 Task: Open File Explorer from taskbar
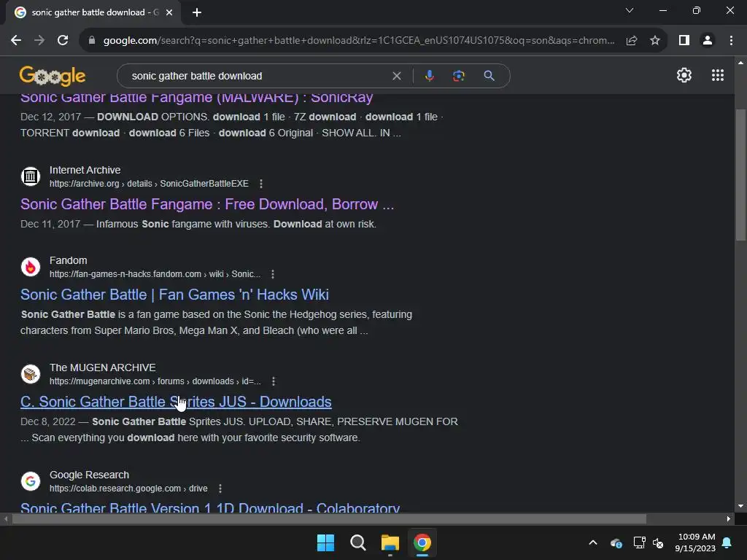pos(390,542)
